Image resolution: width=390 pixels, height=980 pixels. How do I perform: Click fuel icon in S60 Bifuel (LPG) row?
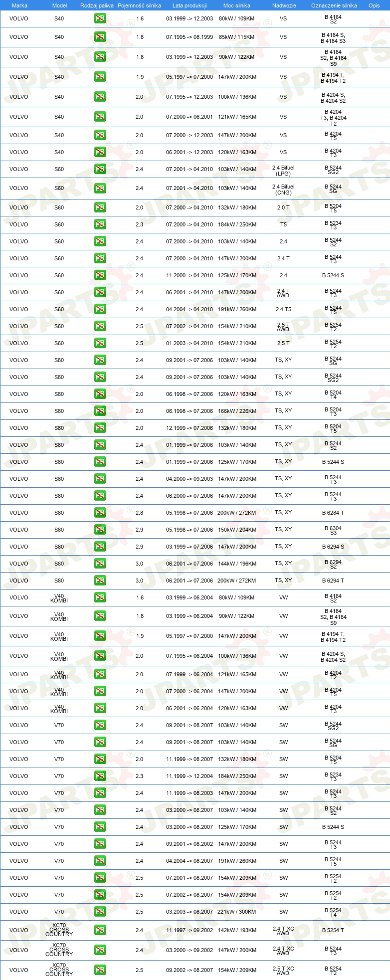pos(100,169)
